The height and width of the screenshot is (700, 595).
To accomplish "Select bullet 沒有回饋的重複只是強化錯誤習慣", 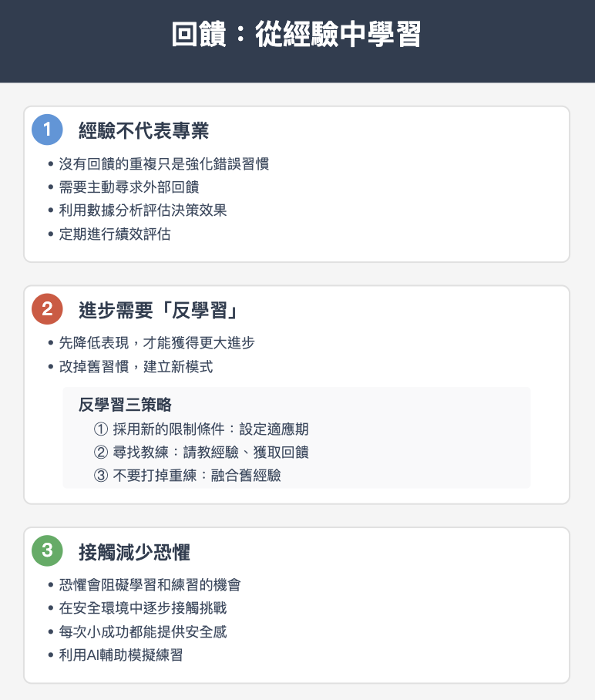I will [x=164, y=164].
